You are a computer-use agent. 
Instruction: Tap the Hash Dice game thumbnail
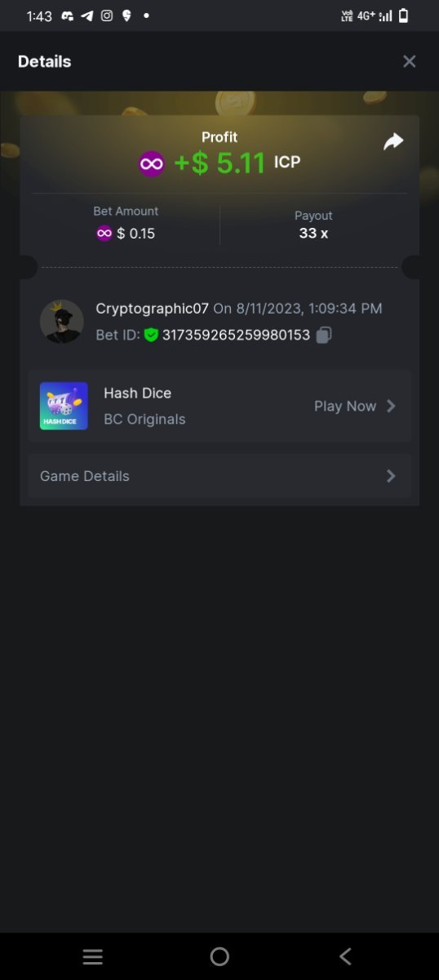tap(64, 406)
